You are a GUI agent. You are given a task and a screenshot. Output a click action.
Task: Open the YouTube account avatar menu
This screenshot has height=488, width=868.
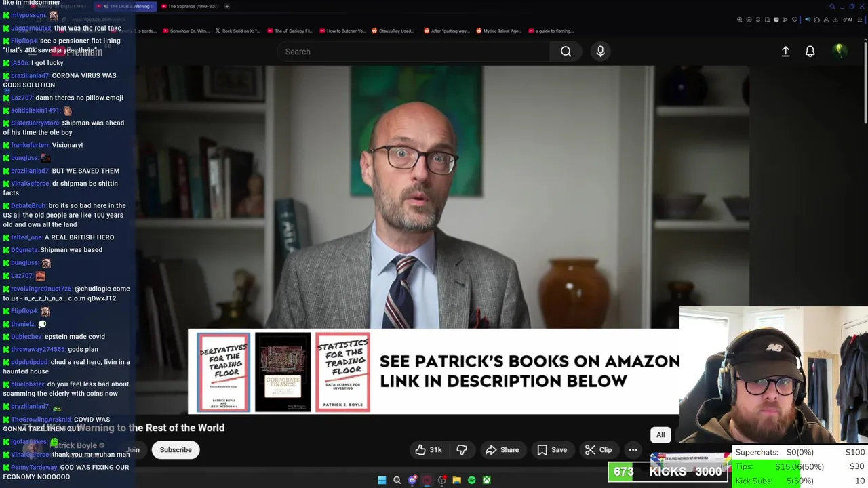839,51
